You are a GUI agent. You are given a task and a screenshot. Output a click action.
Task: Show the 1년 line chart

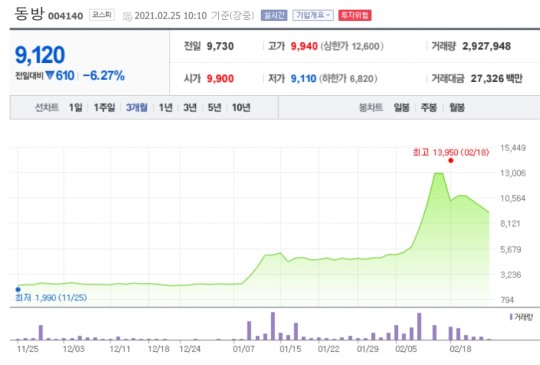tap(166, 108)
